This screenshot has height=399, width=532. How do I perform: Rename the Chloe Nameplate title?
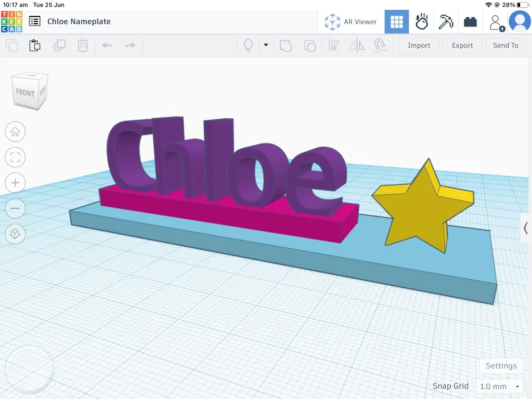pos(79,21)
